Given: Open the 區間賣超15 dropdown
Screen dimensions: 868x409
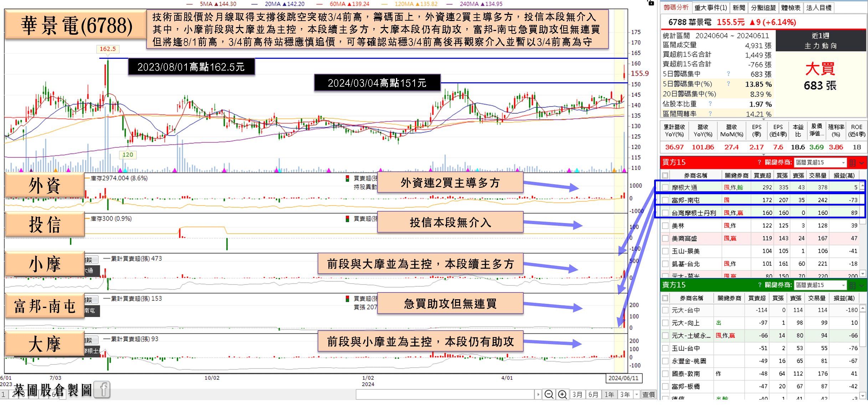Looking at the screenshot, I should (843, 285).
